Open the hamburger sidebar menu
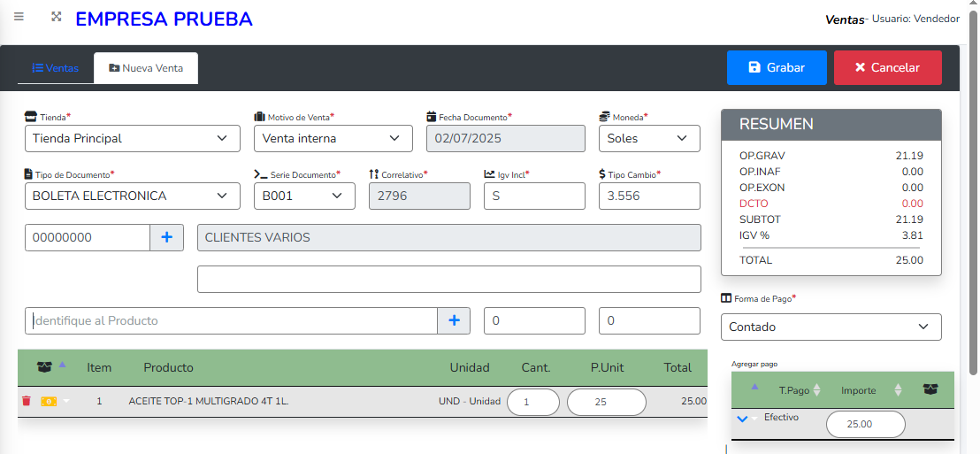The image size is (980, 454). (19, 17)
